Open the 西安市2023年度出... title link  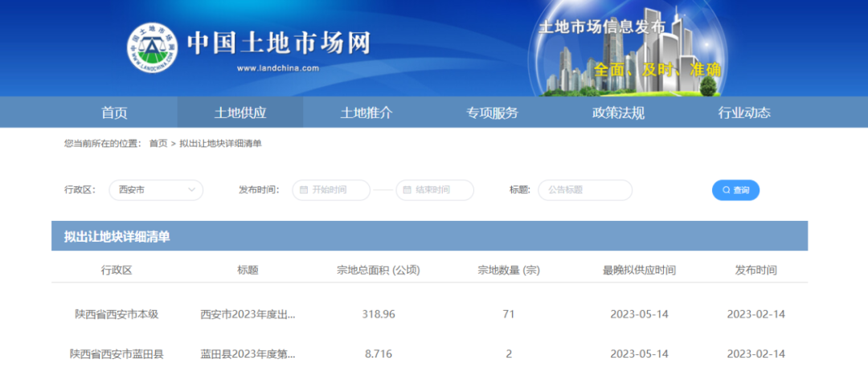[248, 314]
